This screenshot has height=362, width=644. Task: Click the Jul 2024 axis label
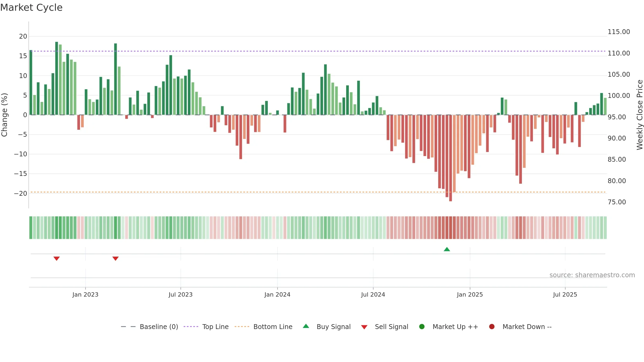click(x=373, y=294)
